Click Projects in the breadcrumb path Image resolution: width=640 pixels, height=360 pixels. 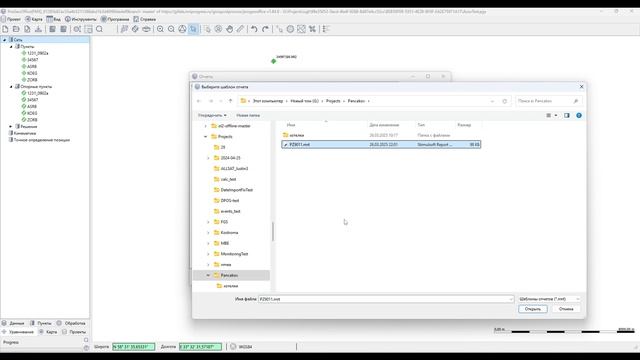(333, 101)
